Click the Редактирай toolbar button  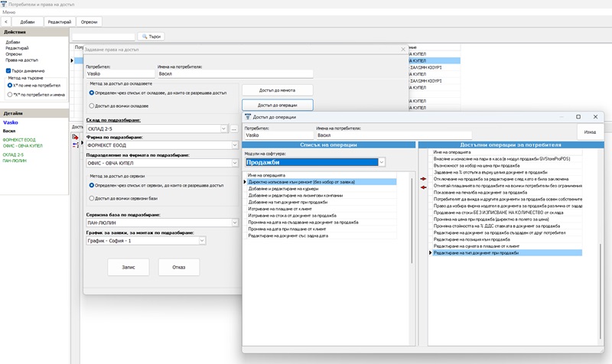[60, 22]
